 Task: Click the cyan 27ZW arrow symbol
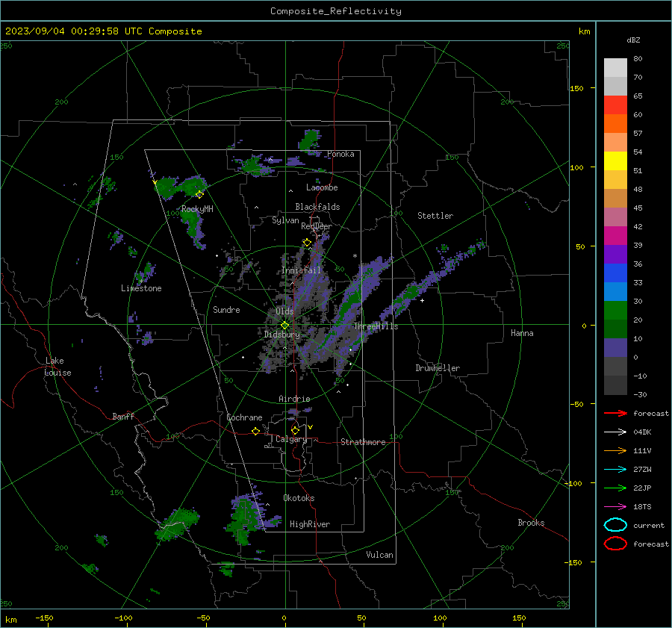(x=615, y=470)
